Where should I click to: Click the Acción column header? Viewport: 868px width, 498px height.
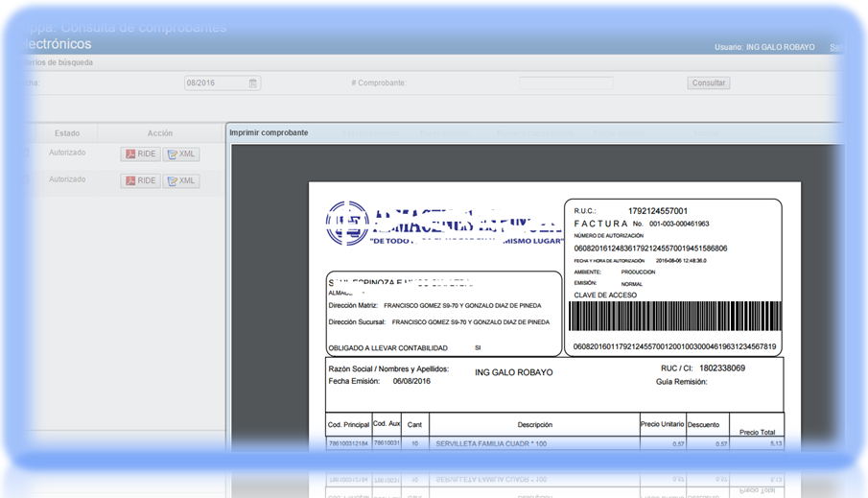tap(160, 133)
